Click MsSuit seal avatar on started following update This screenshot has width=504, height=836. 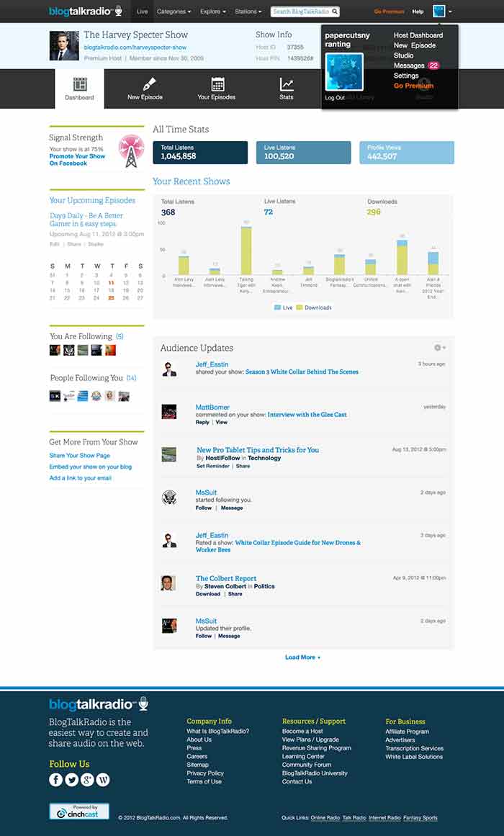[169, 498]
